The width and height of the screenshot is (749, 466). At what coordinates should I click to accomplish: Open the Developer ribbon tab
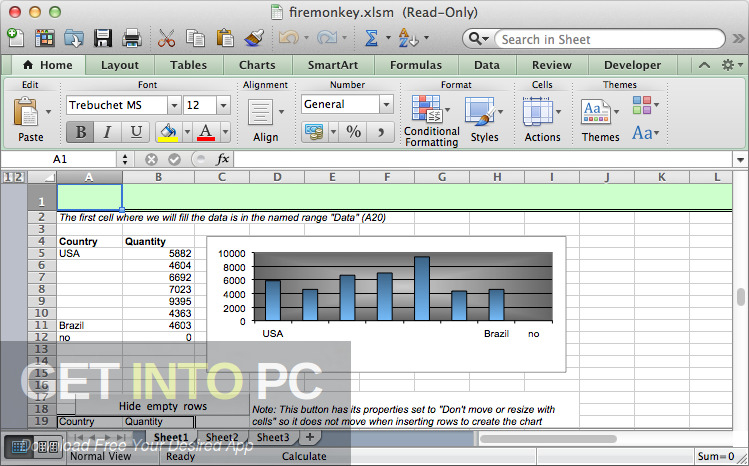coord(632,65)
